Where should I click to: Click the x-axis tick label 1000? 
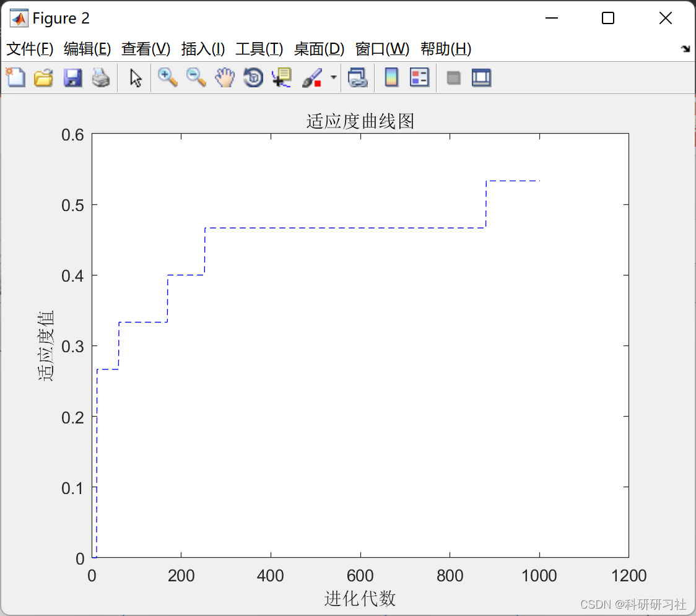coord(539,576)
